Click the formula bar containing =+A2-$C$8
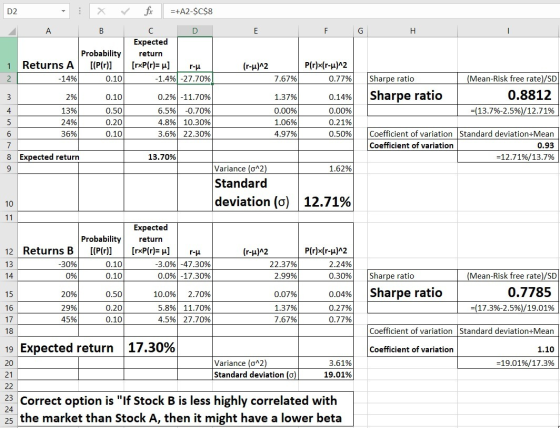This screenshot has height=428, width=560. (361, 11)
